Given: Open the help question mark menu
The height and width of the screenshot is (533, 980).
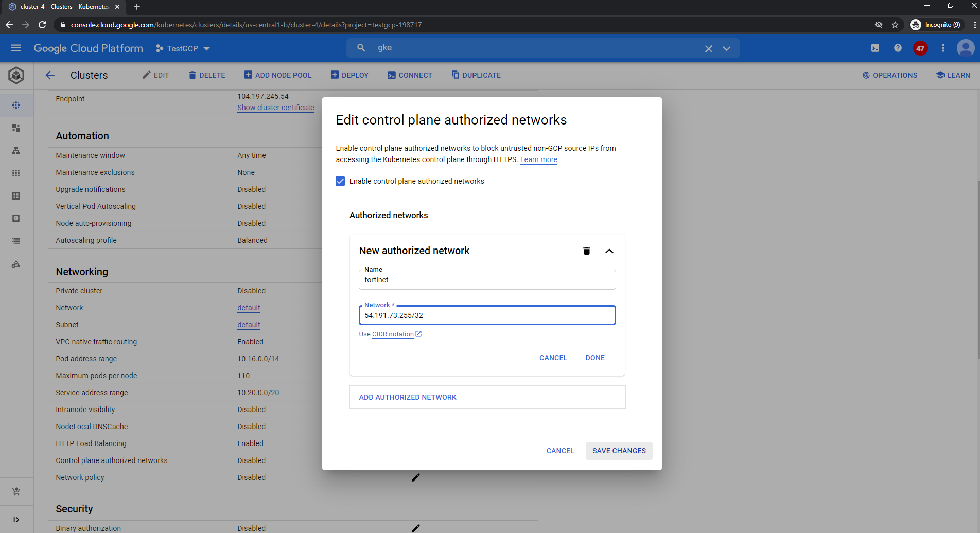Looking at the screenshot, I should point(898,48).
